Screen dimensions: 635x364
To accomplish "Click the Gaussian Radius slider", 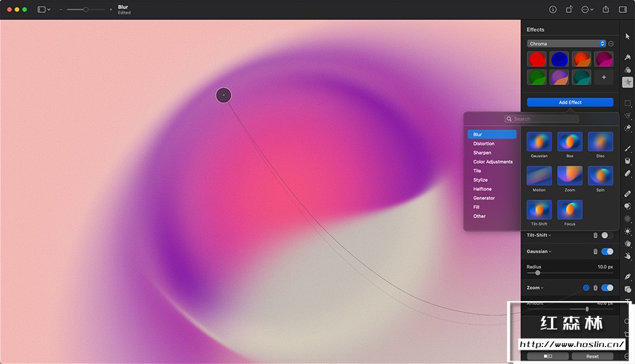I will 570,273.
